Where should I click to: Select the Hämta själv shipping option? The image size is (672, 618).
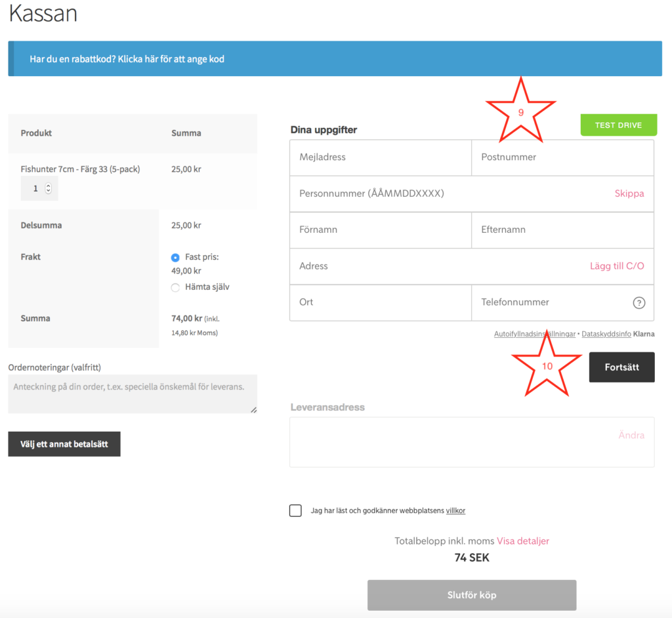[175, 287]
